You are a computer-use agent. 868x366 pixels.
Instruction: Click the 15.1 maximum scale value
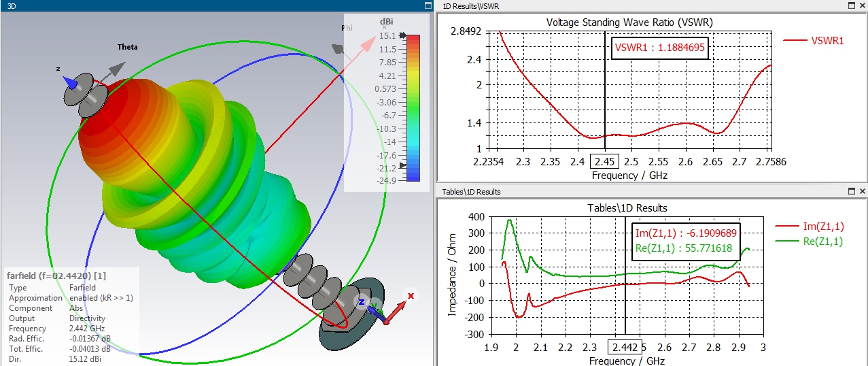(387, 35)
